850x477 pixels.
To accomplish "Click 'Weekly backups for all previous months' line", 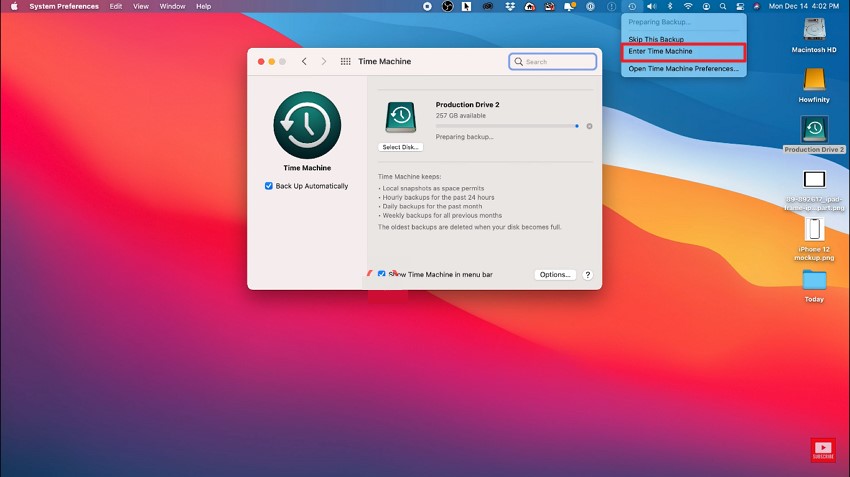I will pyautogui.click(x=442, y=216).
